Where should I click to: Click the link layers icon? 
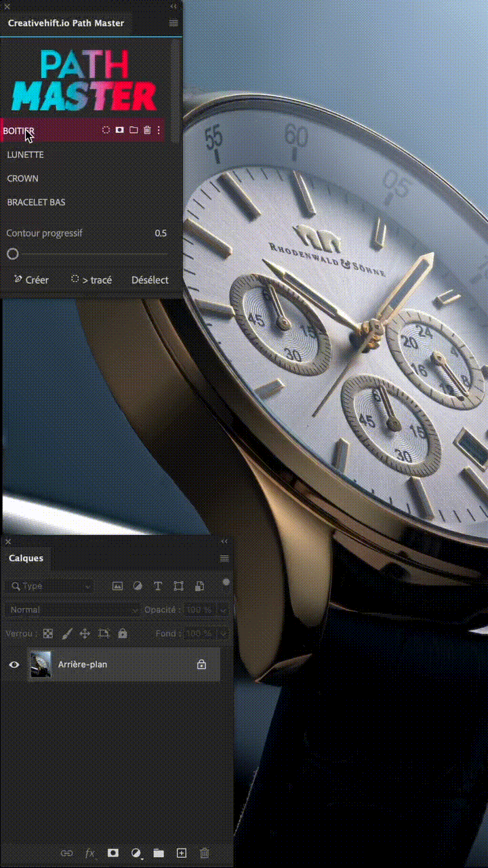coord(66,853)
